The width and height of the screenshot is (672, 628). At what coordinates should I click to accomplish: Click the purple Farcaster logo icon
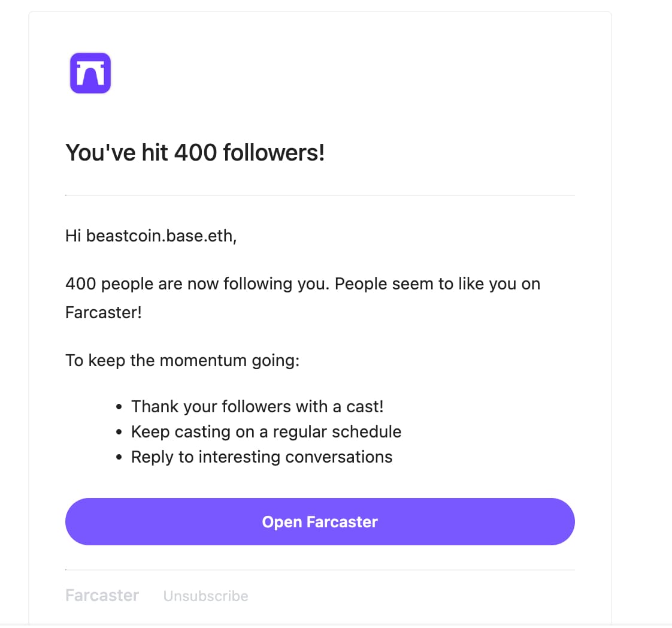coord(90,73)
